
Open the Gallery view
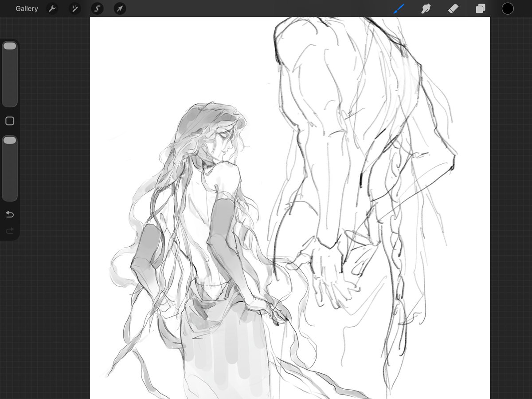tap(27, 8)
